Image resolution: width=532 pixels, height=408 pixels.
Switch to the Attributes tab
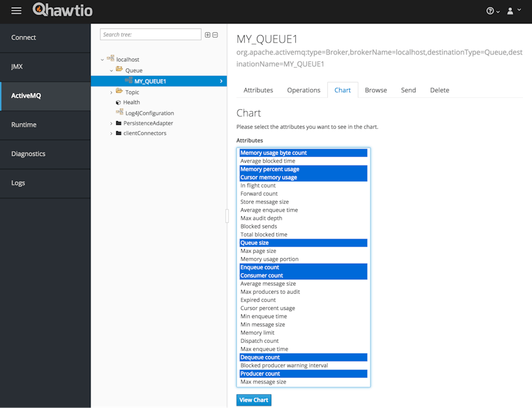pos(258,90)
